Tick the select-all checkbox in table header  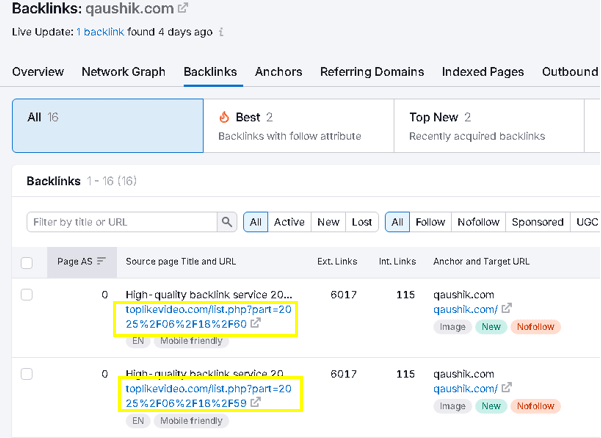click(x=27, y=263)
